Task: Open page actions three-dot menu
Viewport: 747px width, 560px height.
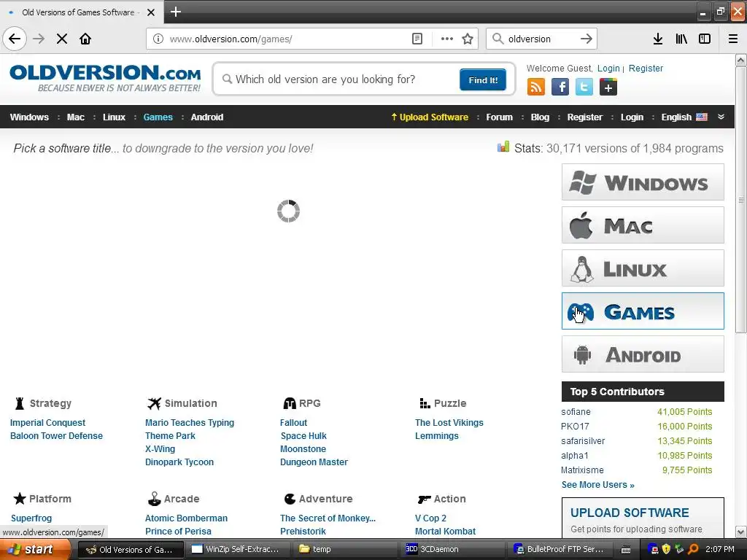Action: point(447,39)
